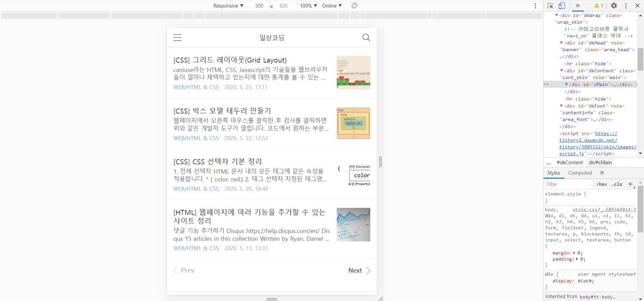Open the 박스 모델 테두리 만들기 post
The width and height of the screenshot is (644, 301).
pos(222,111)
